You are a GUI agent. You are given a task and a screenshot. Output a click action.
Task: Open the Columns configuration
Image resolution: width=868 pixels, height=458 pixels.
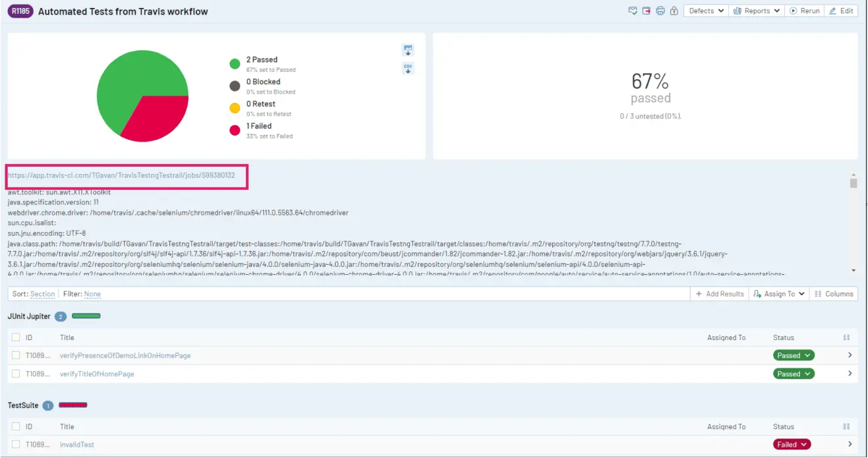[x=834, y=294]
